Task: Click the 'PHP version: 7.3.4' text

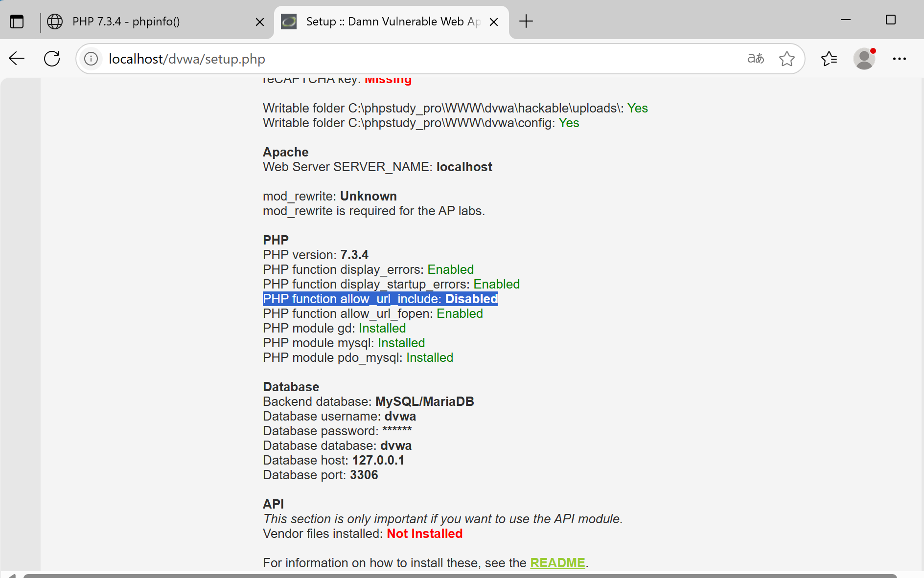Action: (x=316, y=255)
